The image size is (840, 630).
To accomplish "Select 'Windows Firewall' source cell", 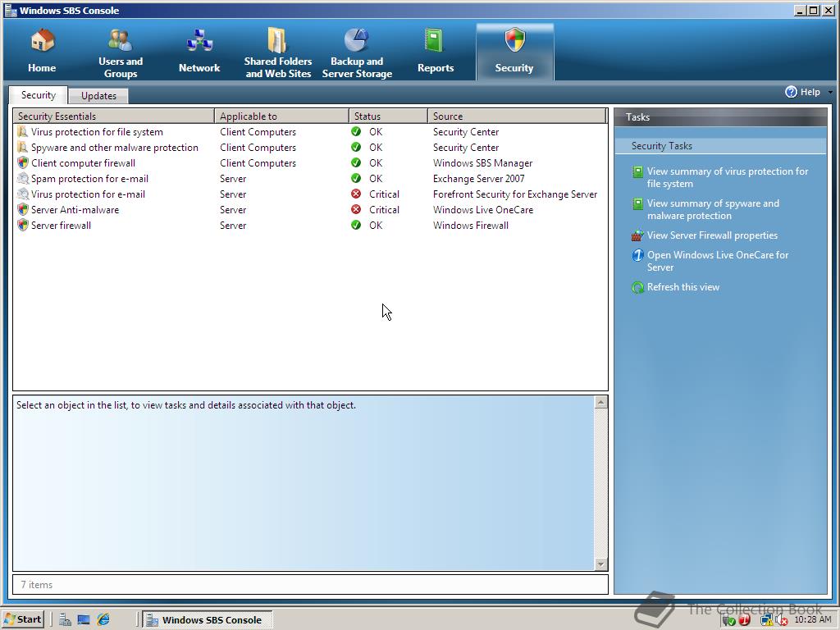I will point(470,225).
